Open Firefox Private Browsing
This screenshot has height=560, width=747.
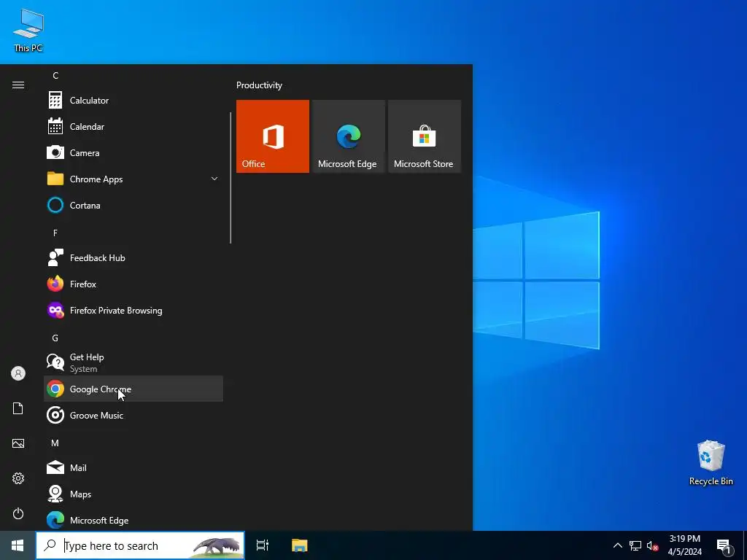133,311
